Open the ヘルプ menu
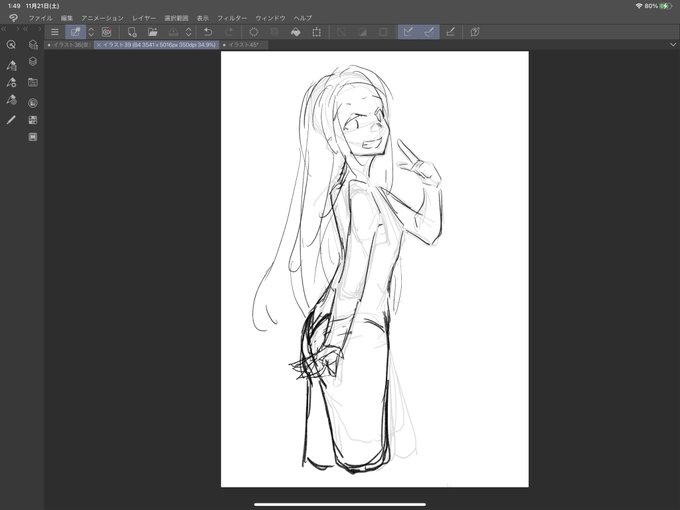This screenshot has height=510, width=680. (303, 18)
